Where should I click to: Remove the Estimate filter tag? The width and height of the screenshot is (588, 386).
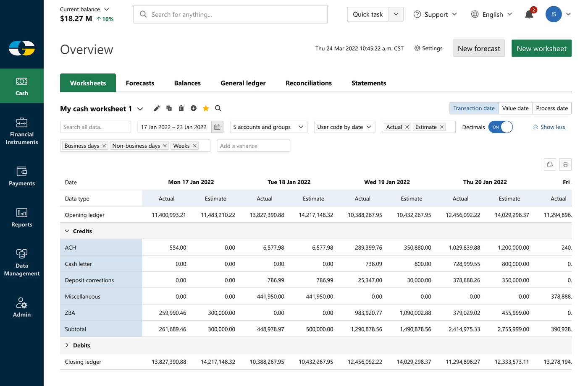tap(442, 127)
